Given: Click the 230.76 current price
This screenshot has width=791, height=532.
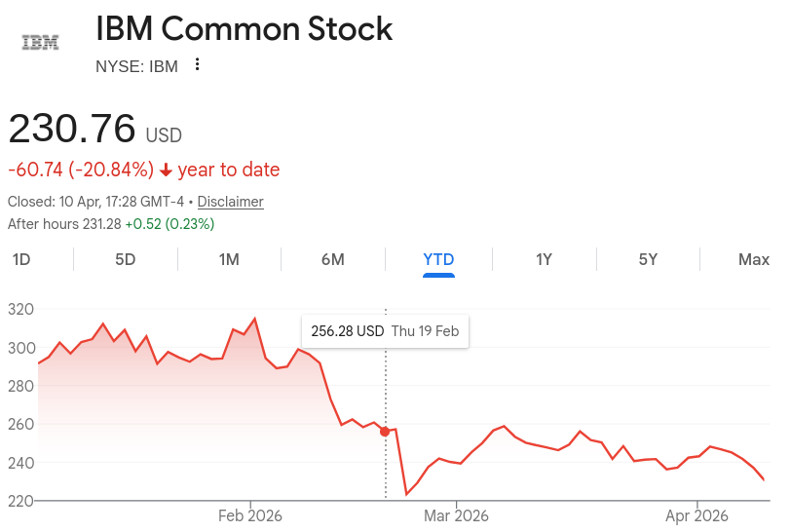Looking at the screenshot, I should (x=72, y=130).
